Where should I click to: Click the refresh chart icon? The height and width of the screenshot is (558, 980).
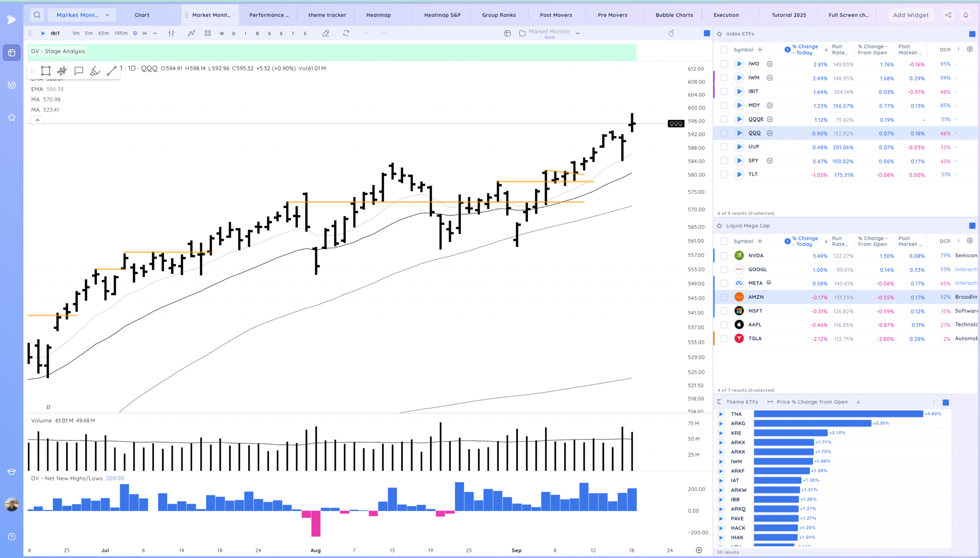point(346,33)
